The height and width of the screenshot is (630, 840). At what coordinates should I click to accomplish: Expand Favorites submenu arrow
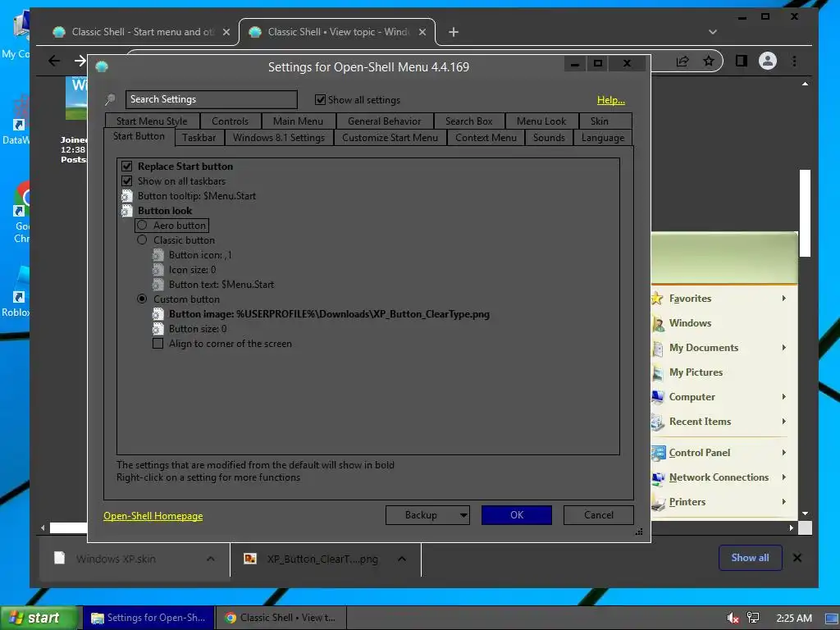coord(783,299)
